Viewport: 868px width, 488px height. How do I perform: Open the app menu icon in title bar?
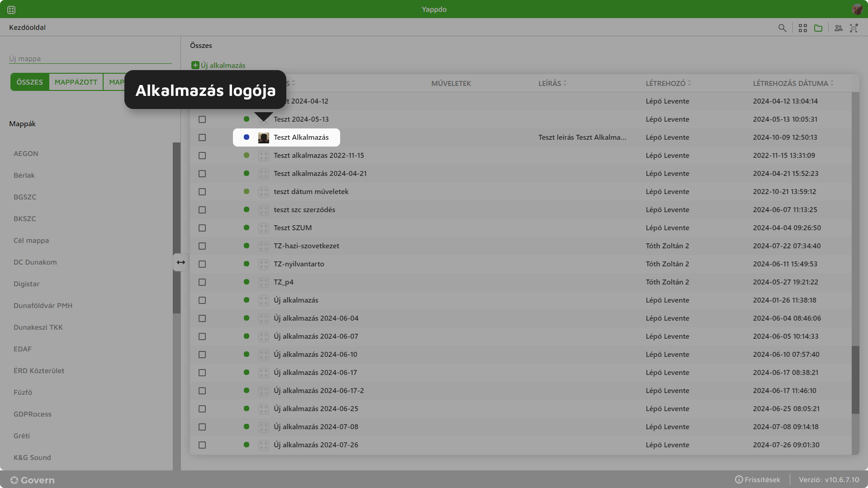coord(11,9)
